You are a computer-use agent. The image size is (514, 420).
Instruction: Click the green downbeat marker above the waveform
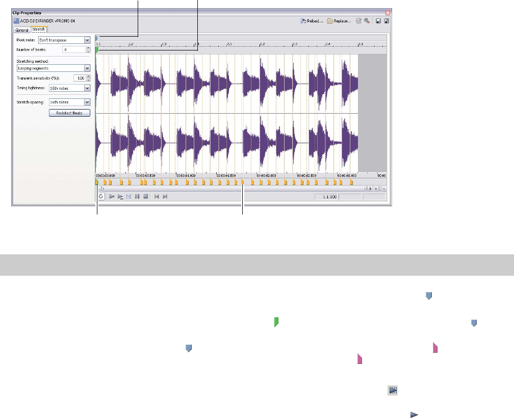pyautogui.click(x=97, y=50)
